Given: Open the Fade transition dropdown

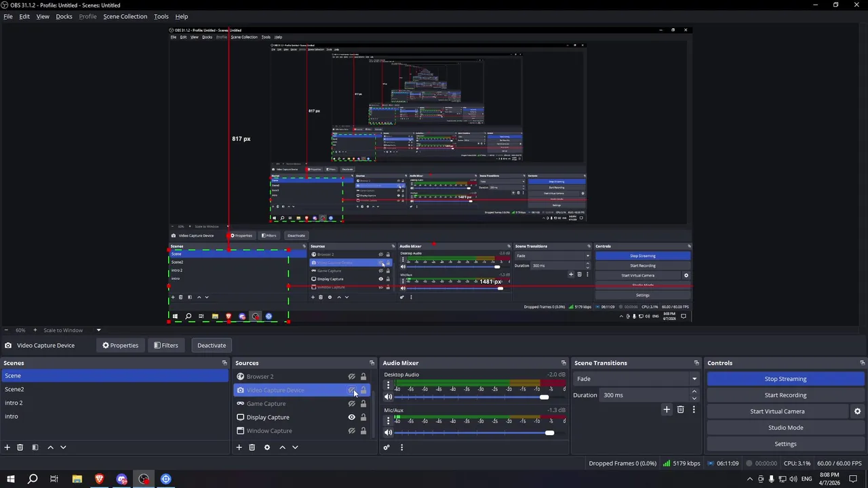Looking at the screenshot, I should [x=636, y=379].
